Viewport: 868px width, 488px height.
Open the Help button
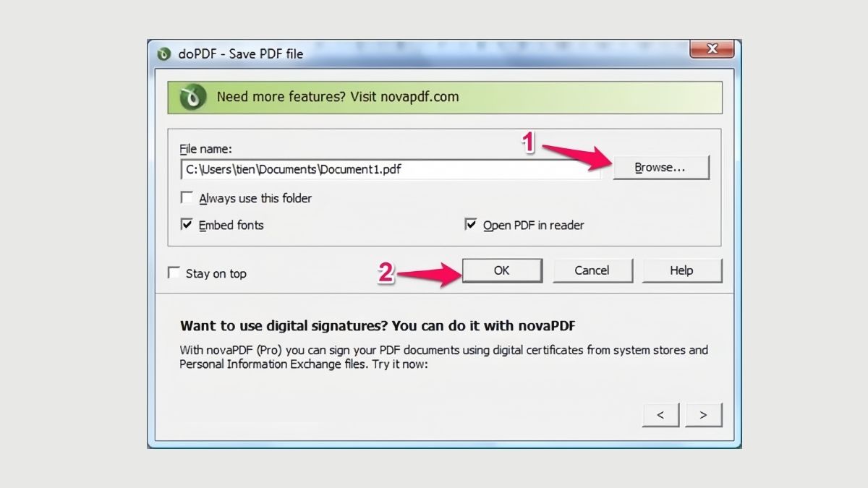(x=681, y=270)
